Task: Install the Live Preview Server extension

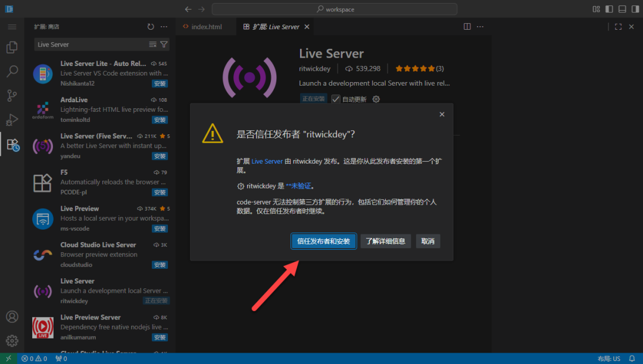Action: point(160,337)
